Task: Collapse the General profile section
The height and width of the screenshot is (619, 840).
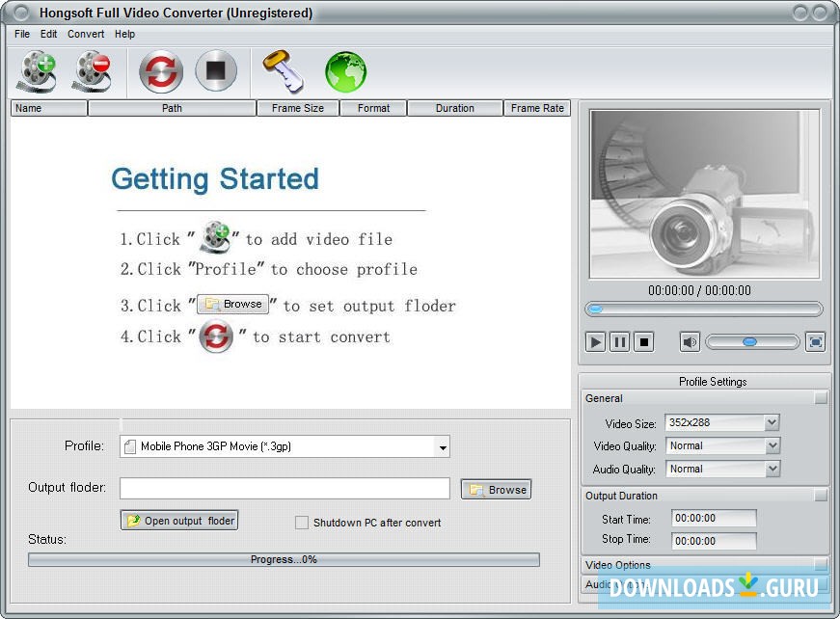Action: (819, 397)
